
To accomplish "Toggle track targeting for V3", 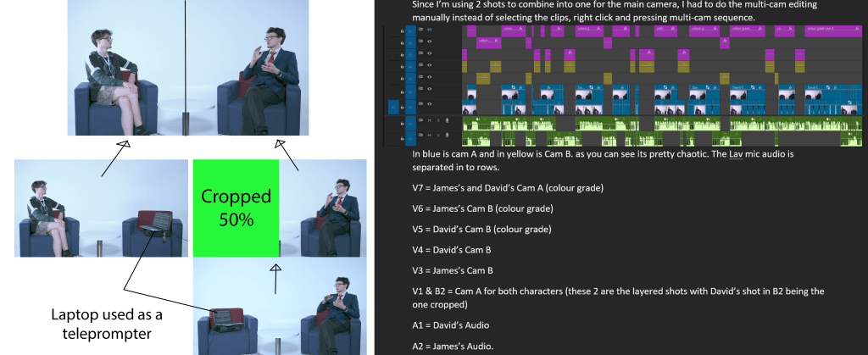I will pos(411,79).
